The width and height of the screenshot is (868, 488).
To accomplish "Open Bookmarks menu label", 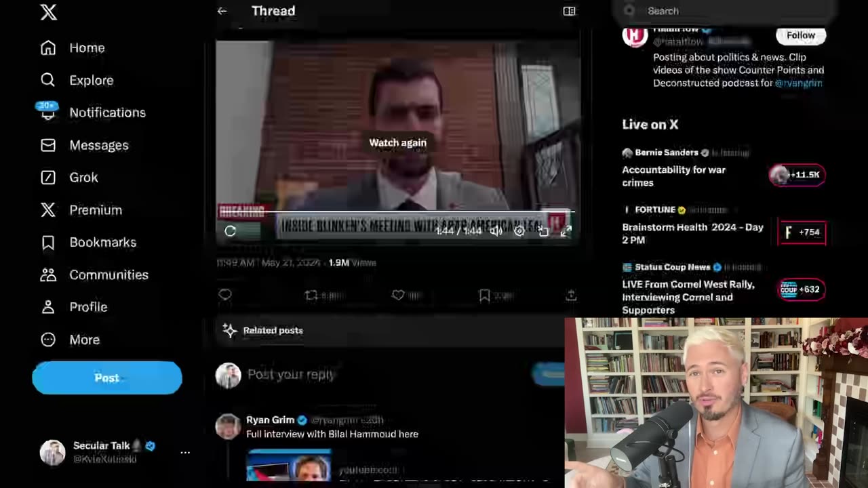I will (102, 242).
